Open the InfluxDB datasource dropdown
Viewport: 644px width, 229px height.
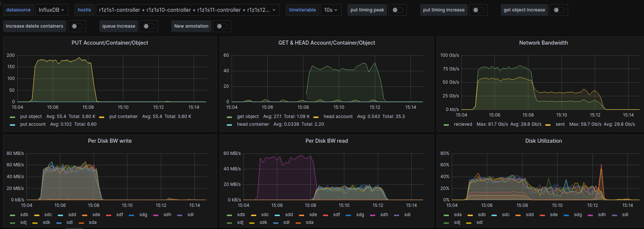click(51, 10)
